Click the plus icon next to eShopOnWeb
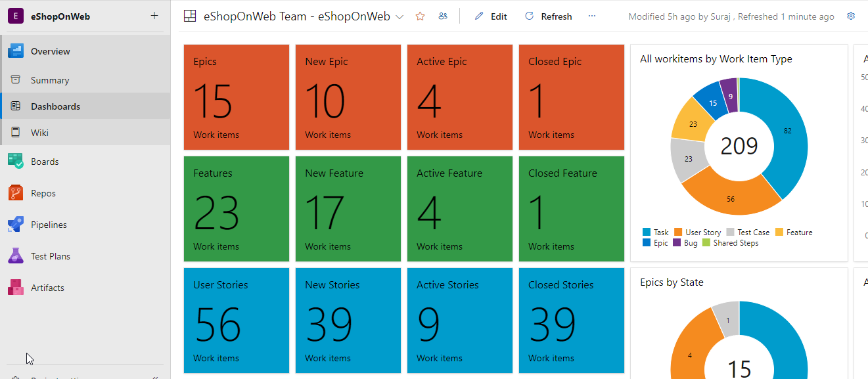The width and height of the screenshot is (868, 379). pyautogui.click(x=154, y=16)
